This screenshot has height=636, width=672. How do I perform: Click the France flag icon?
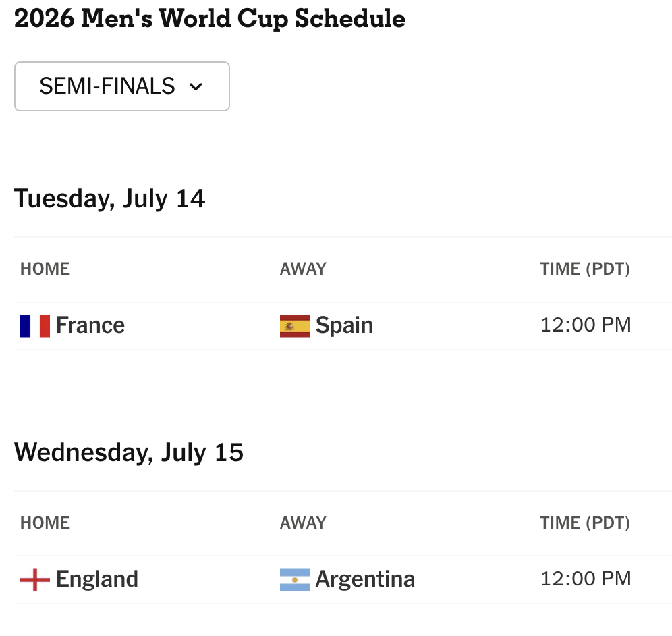[x=35, y=326]
